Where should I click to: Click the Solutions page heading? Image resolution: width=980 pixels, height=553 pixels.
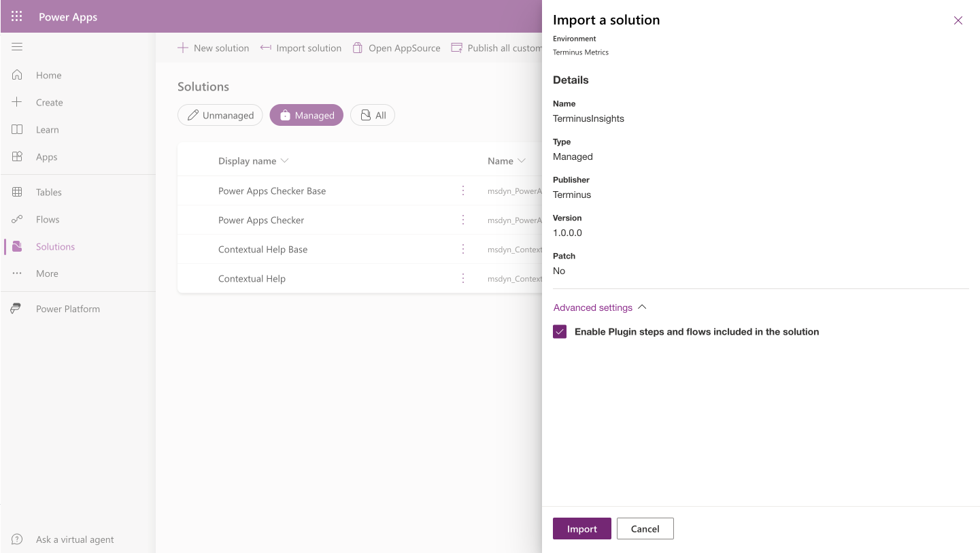click(203, 86)
